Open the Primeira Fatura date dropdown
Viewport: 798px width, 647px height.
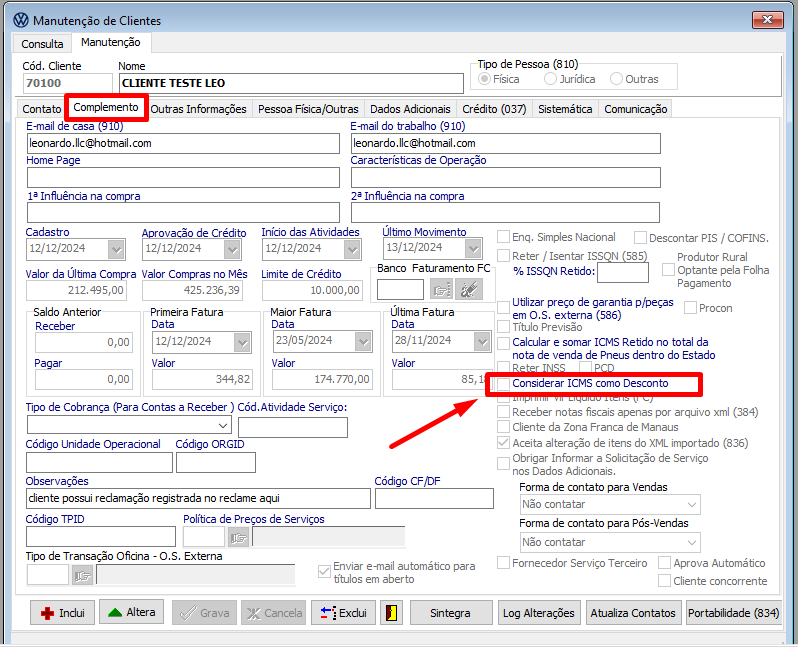[242, 342]
